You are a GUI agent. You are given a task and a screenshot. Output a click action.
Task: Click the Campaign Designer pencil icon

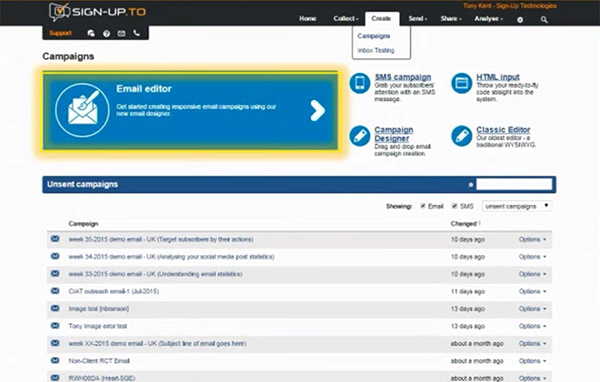(360, 136)
